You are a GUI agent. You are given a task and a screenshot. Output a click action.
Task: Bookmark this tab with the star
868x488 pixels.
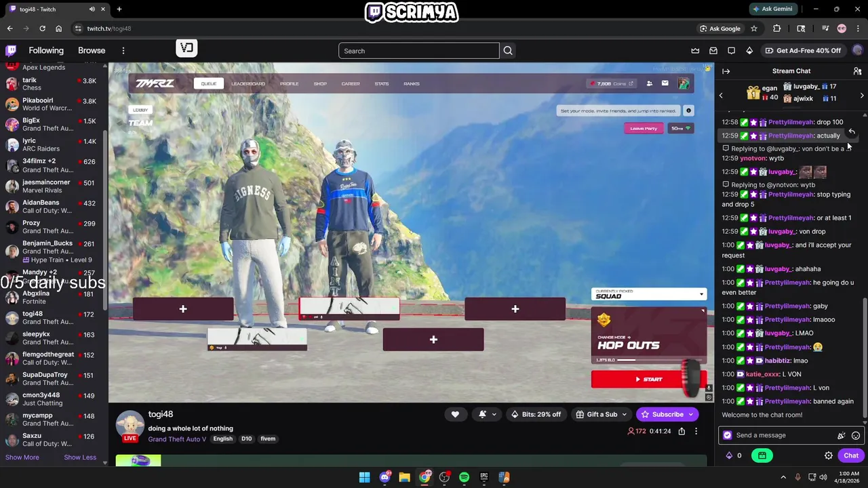(753, 28)
